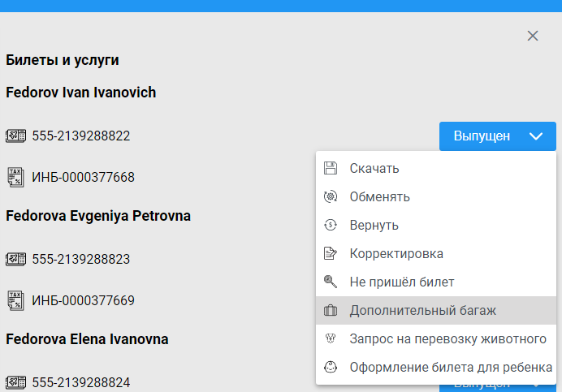Select Вернуть to refund the ticket
Screen dimensions: 562x392
coord(374,226)
